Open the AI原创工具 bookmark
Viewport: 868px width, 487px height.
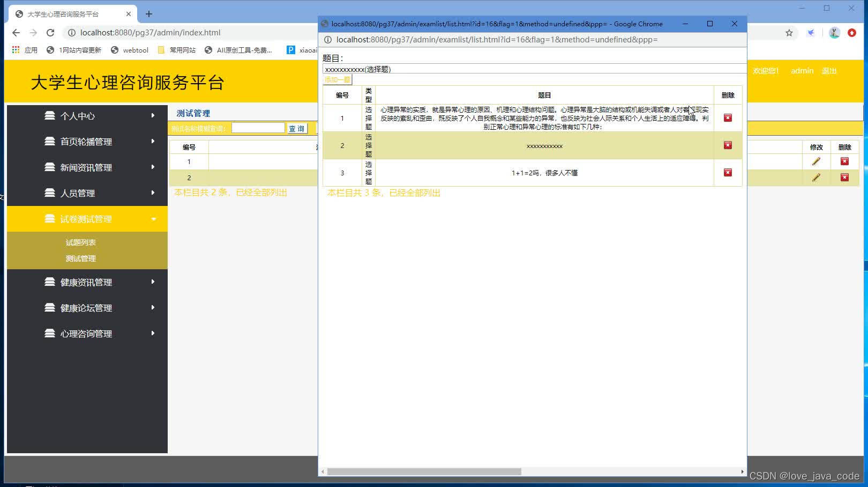(x=238, y=50)
